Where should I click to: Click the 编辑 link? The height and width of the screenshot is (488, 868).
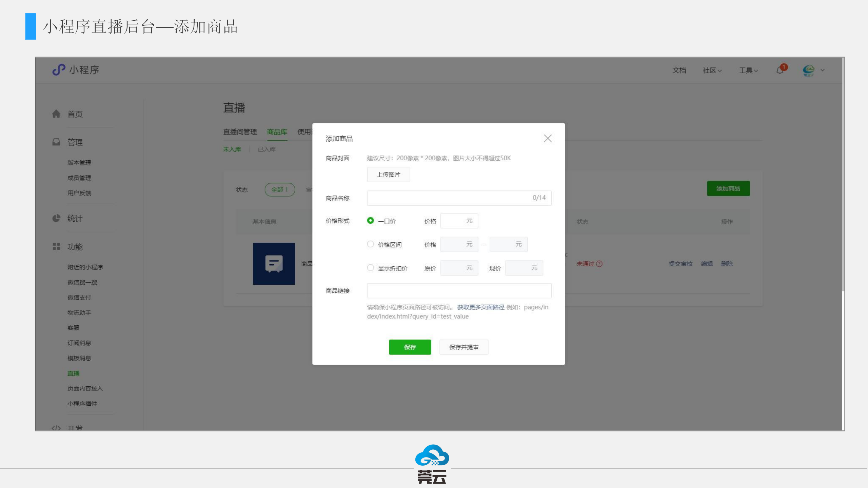click(x=707, y=264)
